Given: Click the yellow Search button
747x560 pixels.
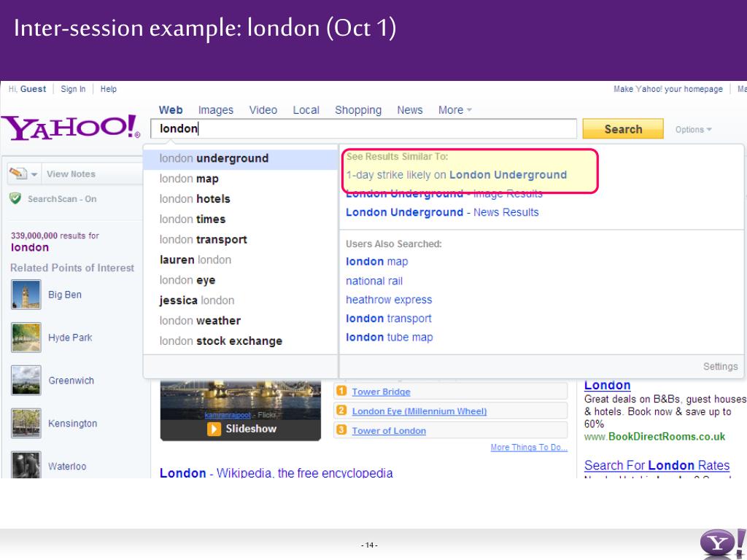Looking at the screenshot, I should tap(623, 129).
